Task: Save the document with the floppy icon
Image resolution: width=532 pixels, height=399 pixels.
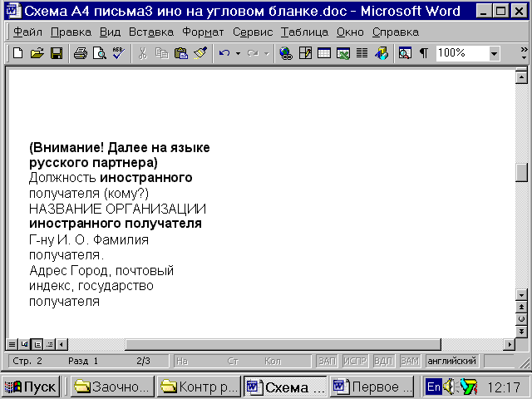Action: 57,53
